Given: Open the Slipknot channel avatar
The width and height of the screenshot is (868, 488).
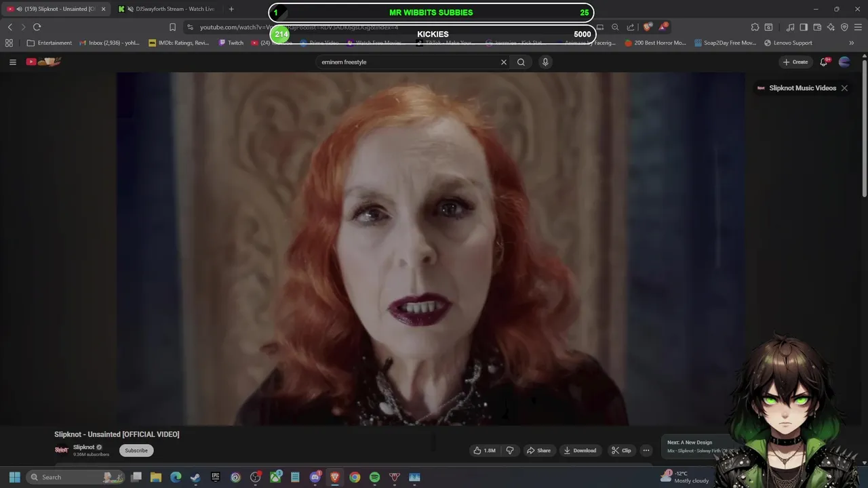Looking at the screenshot, I should pyautogui.click(x=62, y=450).
